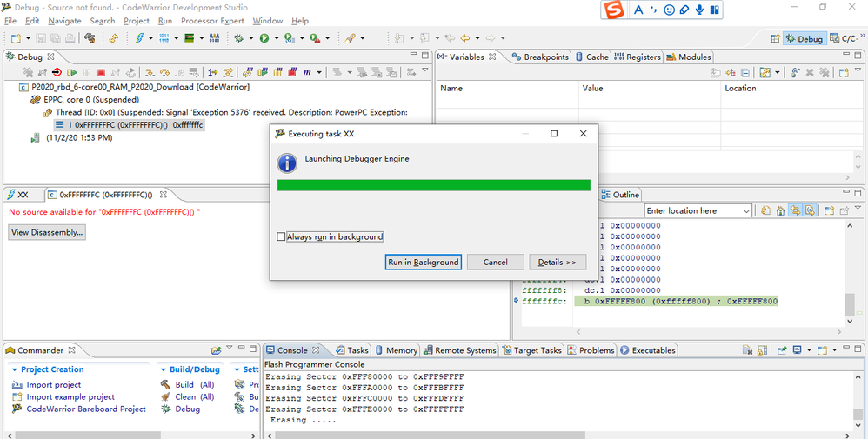Click the Run in Background button
The width and height of the screenshot is (868, 439).
point(424,263)
